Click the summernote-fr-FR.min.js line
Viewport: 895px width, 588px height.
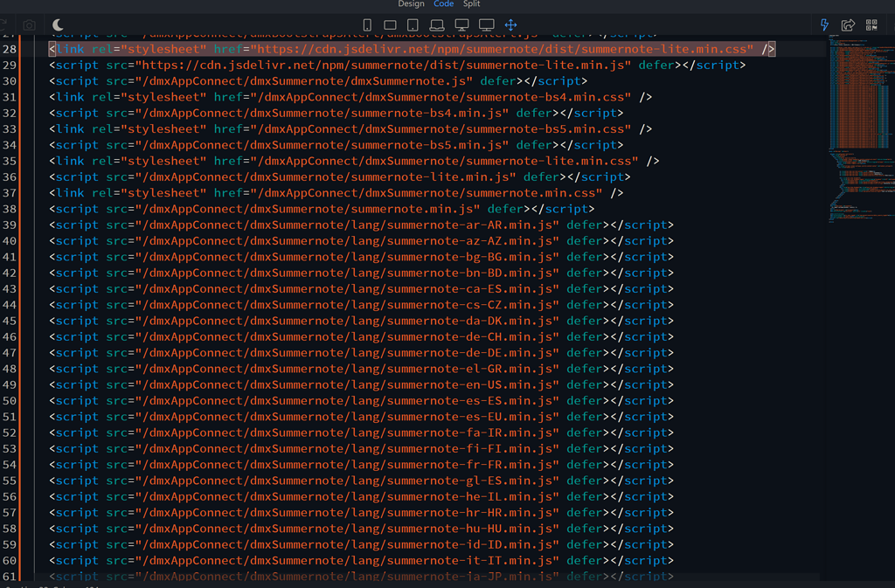point(361,464)
